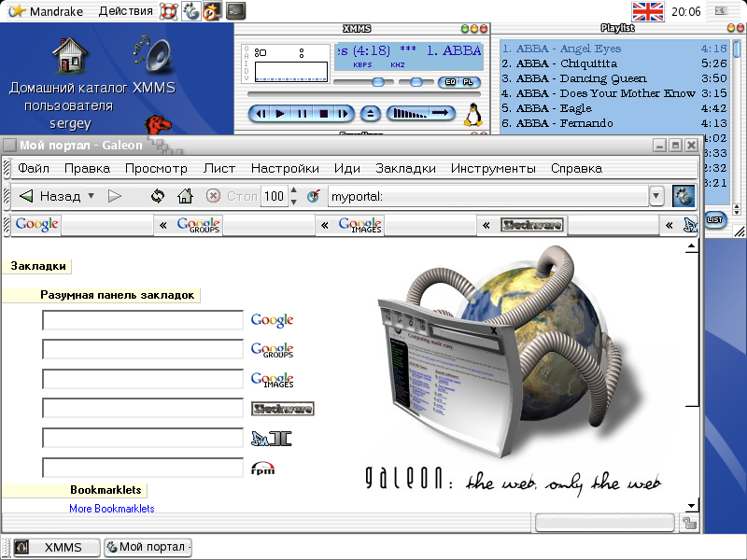
Task: Expand the URL history dropdown
Action: coord(656,196)
